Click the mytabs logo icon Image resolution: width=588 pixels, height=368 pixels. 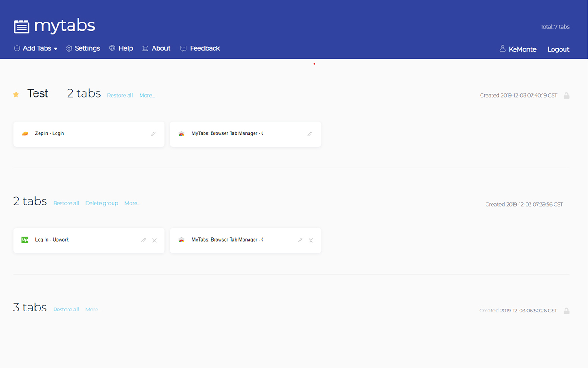click(22, 26)
